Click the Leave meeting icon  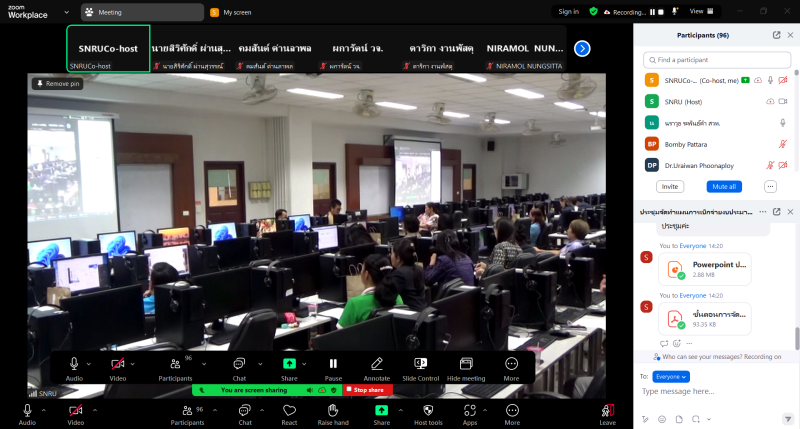click(x=607, y=410)
